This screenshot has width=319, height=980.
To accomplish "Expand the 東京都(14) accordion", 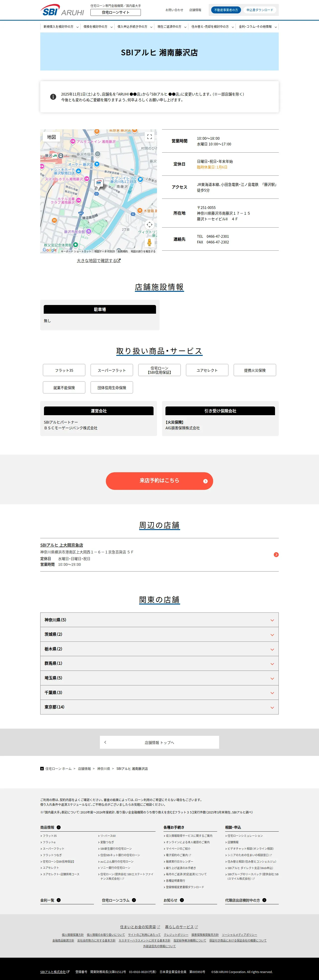I will pos(159,707).
